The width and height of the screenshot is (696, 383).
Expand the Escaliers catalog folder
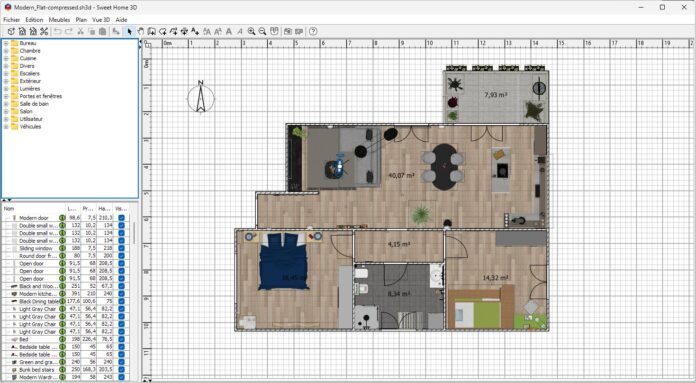[6, 74]
